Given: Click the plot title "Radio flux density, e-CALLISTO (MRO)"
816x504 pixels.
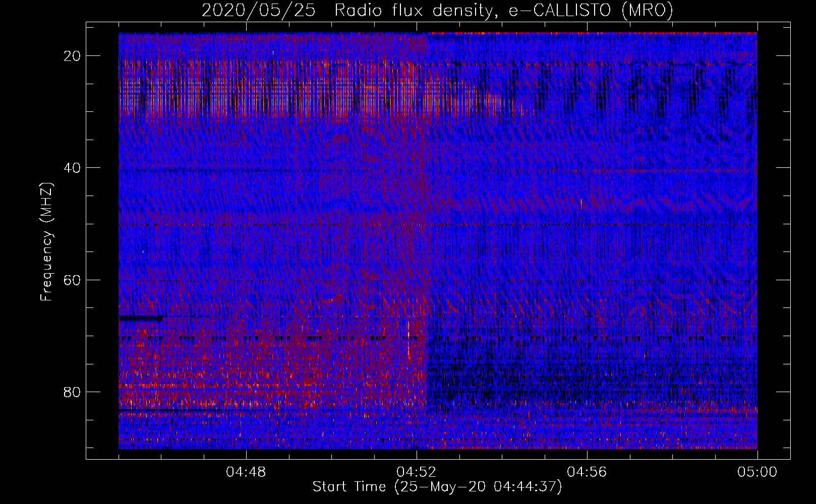Looking at the screenshot, I should [x=504, y=10].
